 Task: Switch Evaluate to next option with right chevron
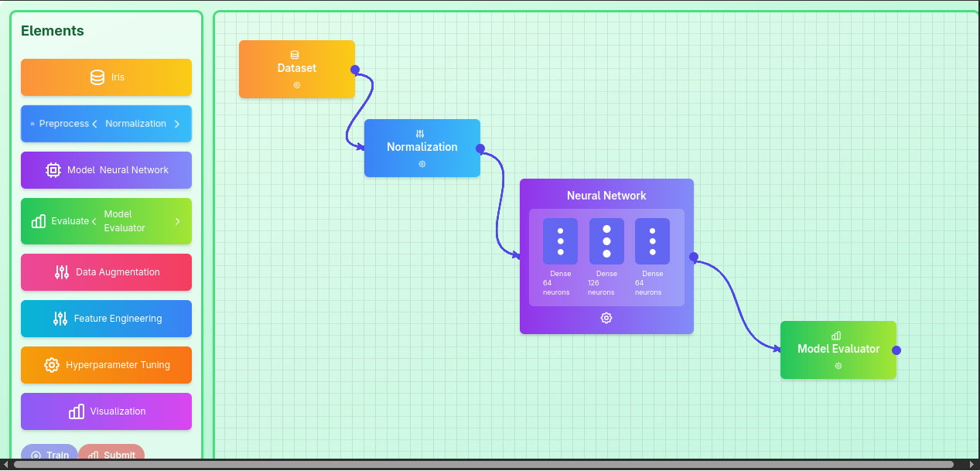(x=177, y=221)
